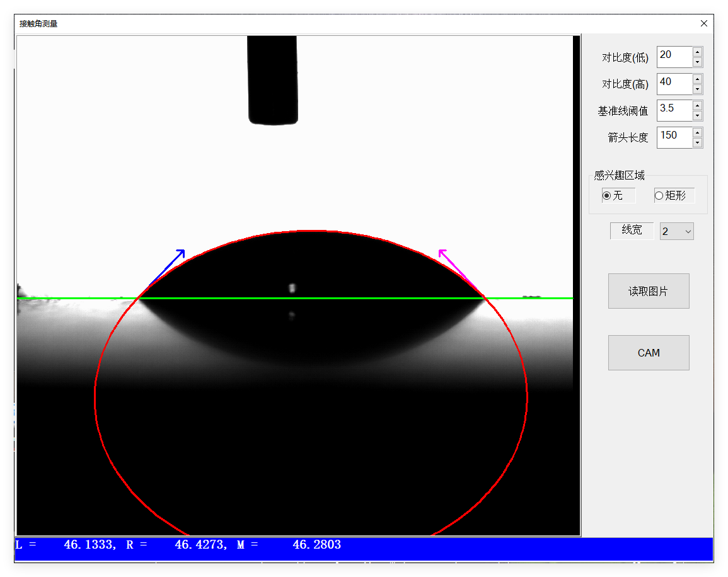
Task: Increase 基准线阈值 value by one step
Action: coord(697,106)
